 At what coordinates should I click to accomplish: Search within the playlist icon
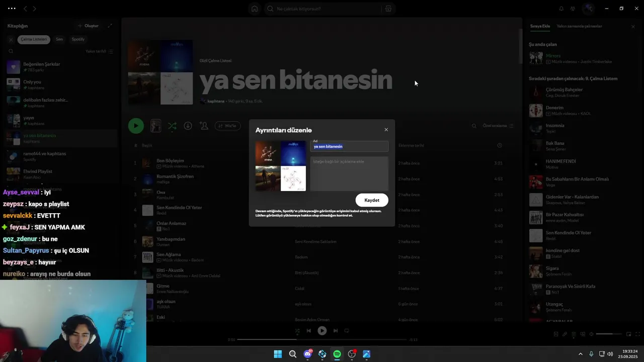(474, 126)
